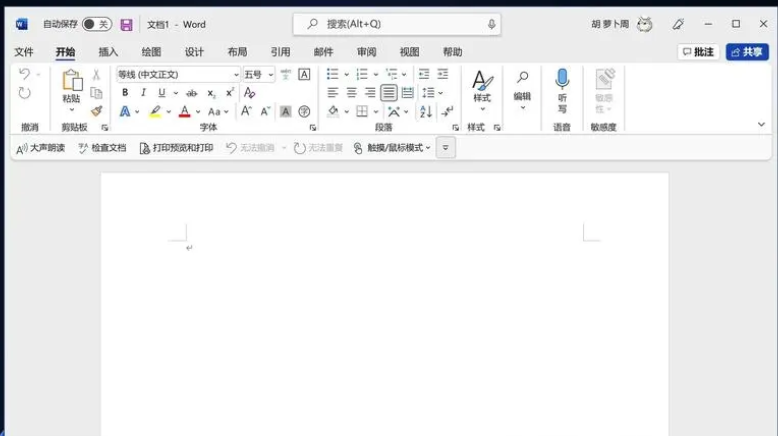Show or hide paragraph marks
778x436 pixels.
[x=447, y=112]
